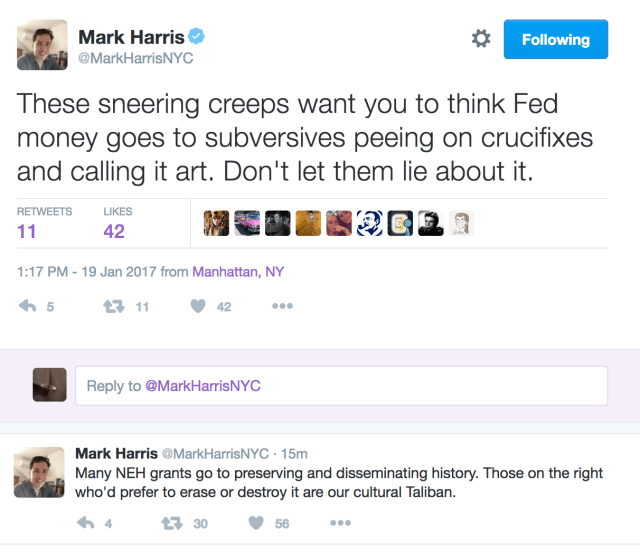Like the NEH grants tweet

pyautogui.click(x=255, y=522)
